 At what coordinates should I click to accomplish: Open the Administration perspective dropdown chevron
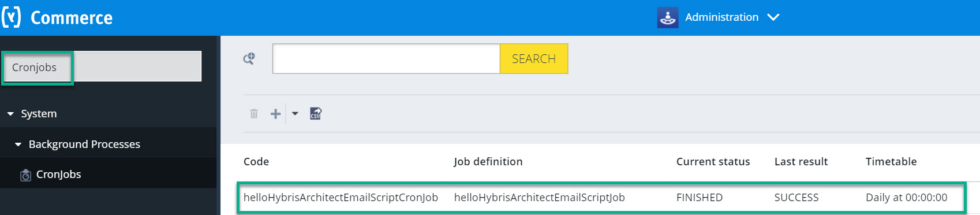(773, 17)
